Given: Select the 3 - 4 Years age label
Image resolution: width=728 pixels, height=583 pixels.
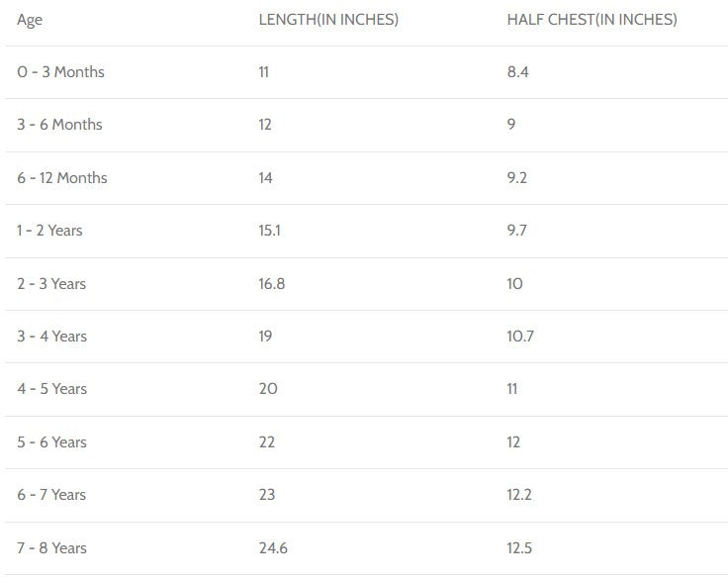Looking at the screenshot, I should [51, 337].
